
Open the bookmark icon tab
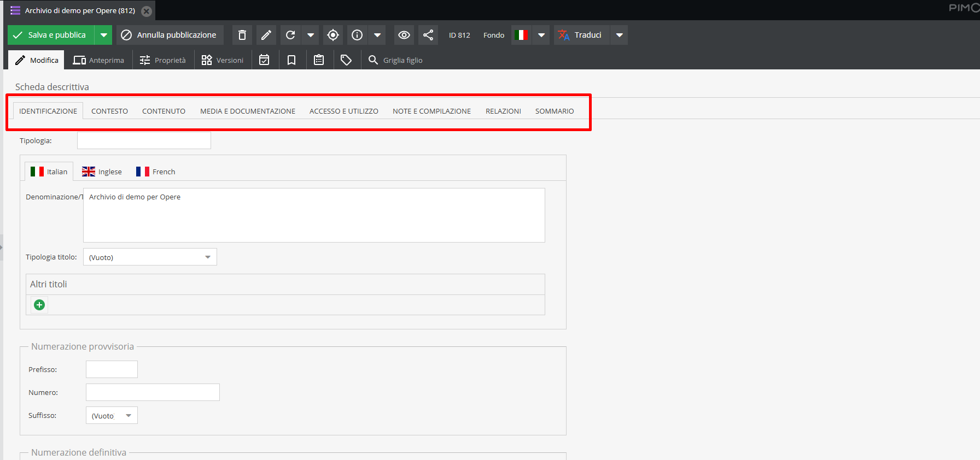tap(291, 60)
